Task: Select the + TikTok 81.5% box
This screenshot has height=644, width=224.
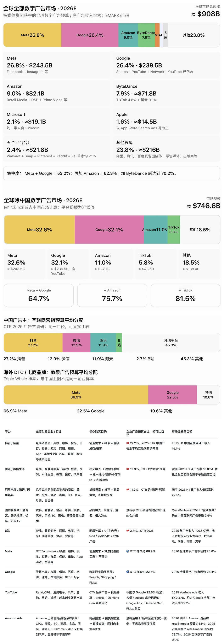Action: coord(185,295)
